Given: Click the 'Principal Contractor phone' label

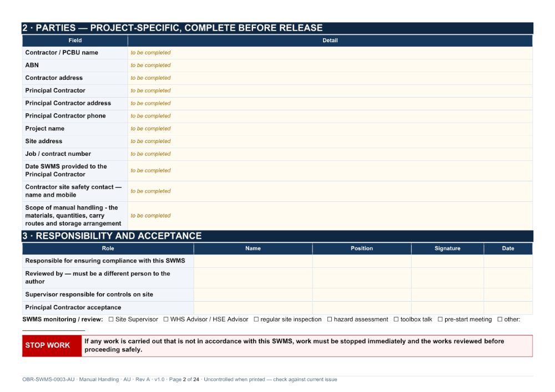Looking at the screenshot, I should [65, 116].
